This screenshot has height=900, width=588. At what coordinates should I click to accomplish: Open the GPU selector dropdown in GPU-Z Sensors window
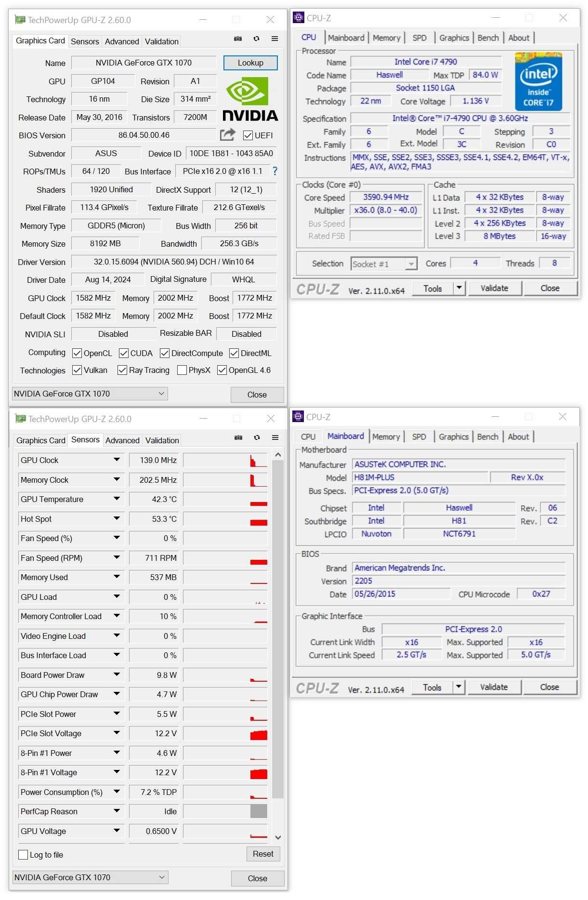(90, 877)
